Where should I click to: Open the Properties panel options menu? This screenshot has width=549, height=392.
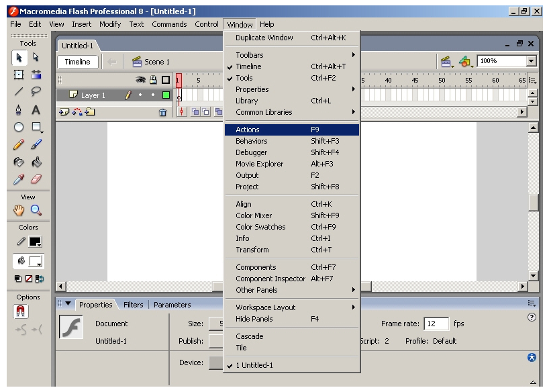click(532, 303)
